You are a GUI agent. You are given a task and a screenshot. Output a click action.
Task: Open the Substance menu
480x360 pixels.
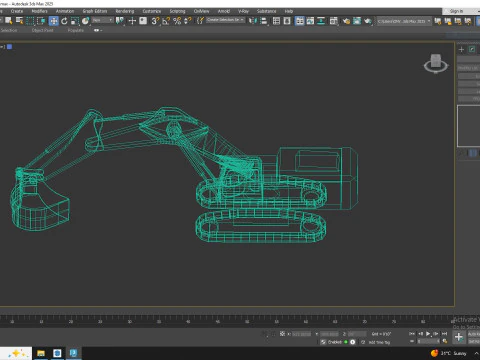coord(267,11)
